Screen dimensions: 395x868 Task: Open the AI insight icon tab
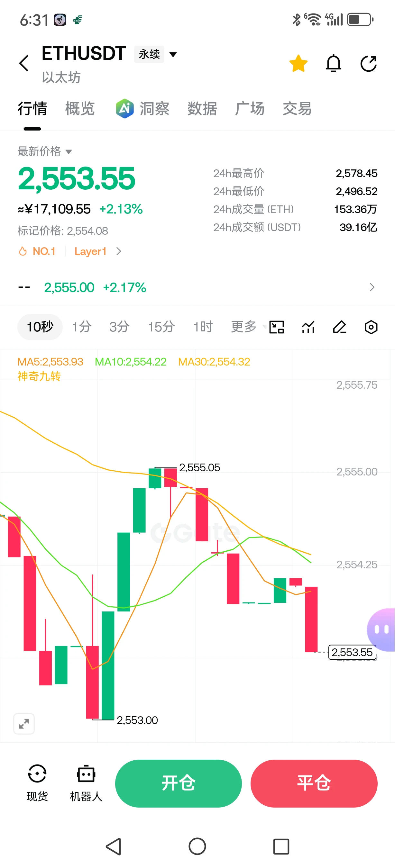point(142,109)
